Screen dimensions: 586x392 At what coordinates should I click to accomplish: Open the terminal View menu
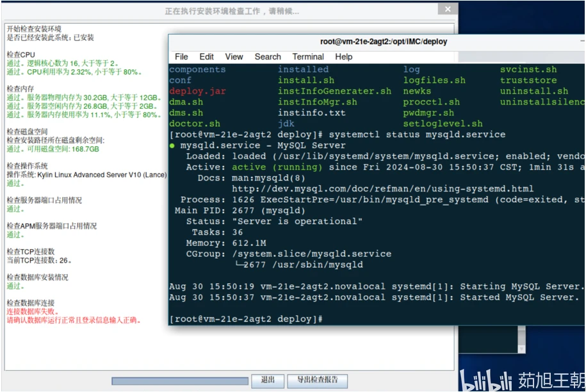pyautogui.click(x=234, y=57)
